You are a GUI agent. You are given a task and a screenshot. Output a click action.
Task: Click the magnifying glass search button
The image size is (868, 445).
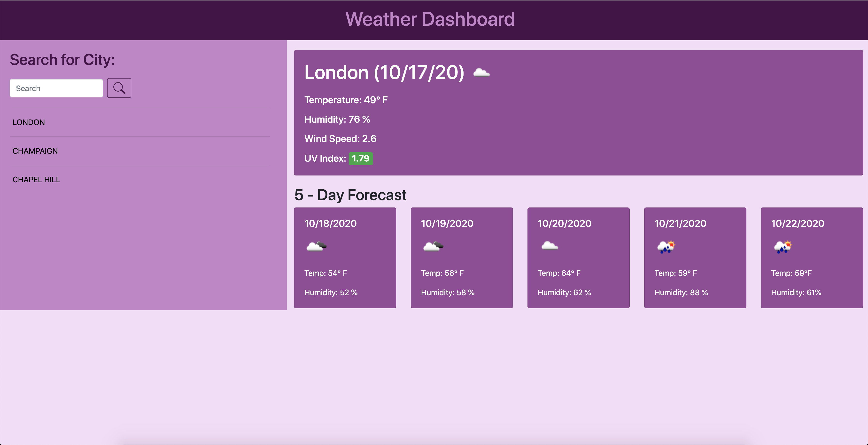click(119, 88)
